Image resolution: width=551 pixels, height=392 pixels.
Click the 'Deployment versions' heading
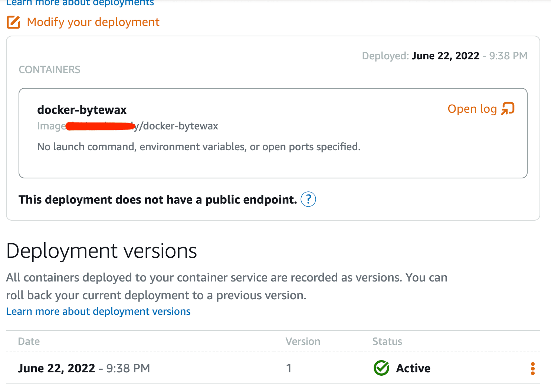coord(101,251)
